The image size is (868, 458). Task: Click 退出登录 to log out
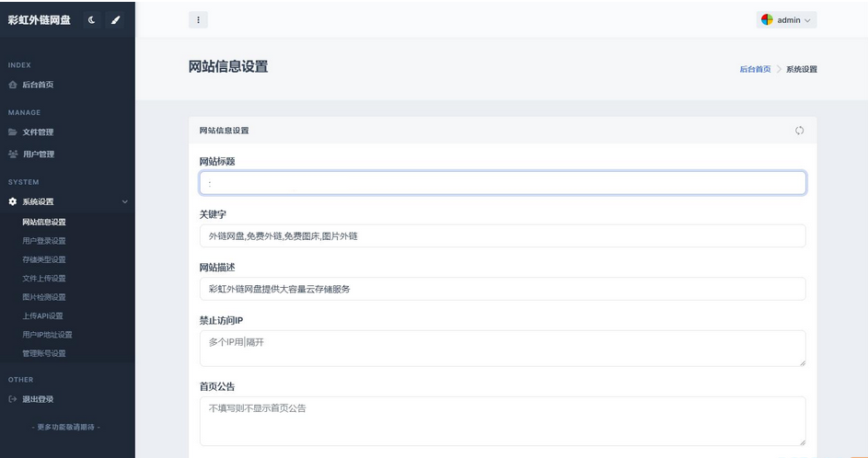[x=38, y=399]
